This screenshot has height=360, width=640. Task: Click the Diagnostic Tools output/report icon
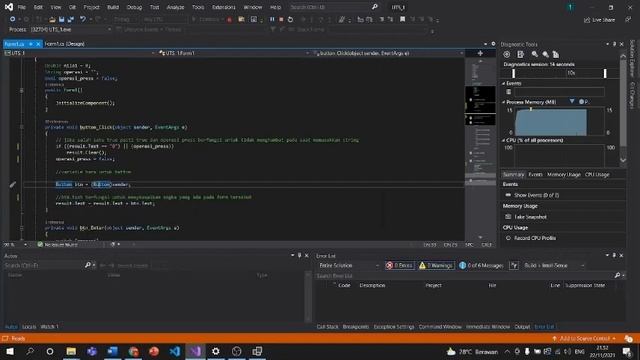point(520,54)
